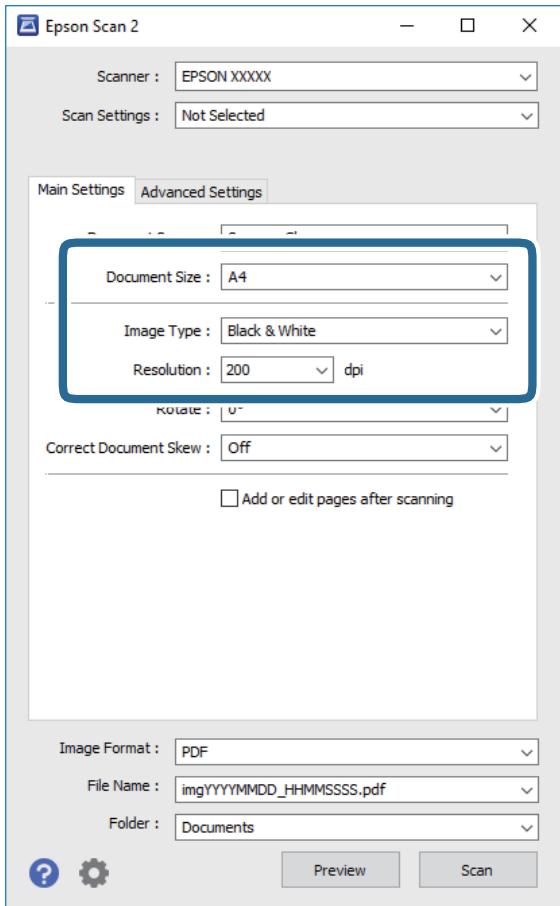Switch to the Advanced Settings tab
This screenshot has width=560, height=906.
click(201, 192)
